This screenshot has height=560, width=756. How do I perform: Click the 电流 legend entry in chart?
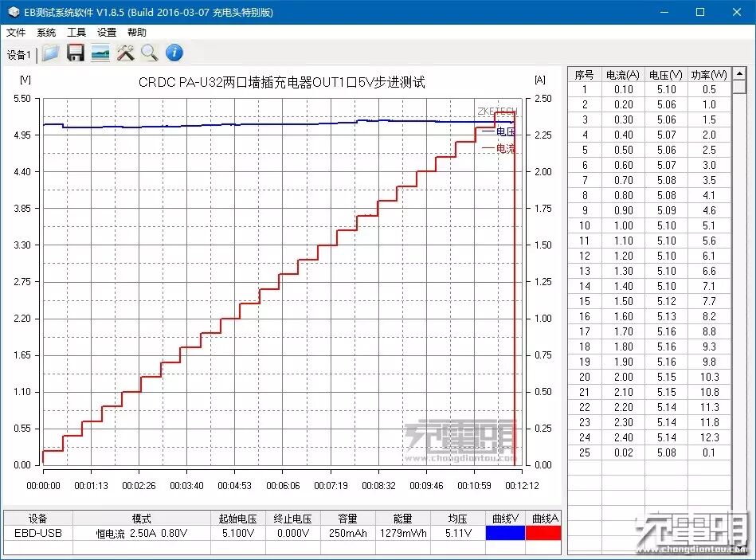[499, 148]
